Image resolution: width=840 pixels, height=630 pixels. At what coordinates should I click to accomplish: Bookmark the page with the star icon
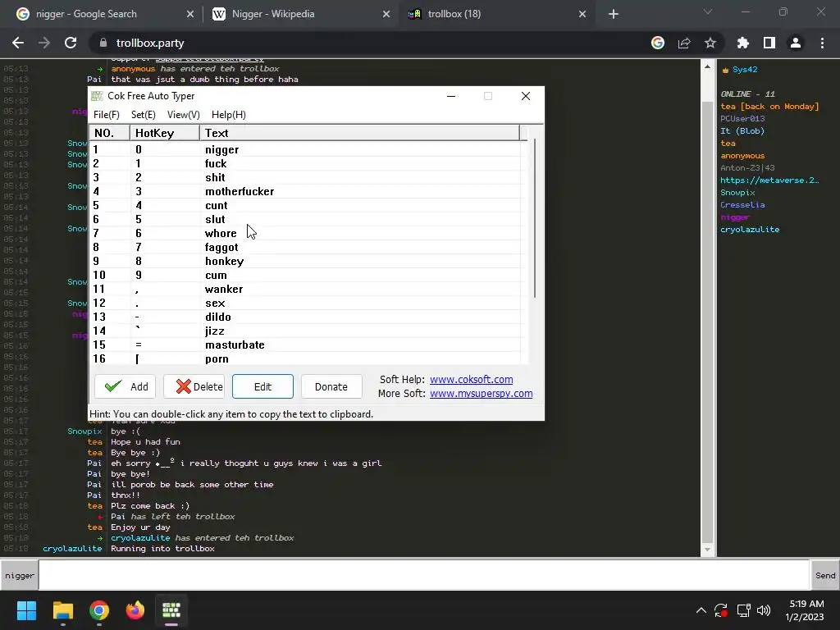coord(710,43)
